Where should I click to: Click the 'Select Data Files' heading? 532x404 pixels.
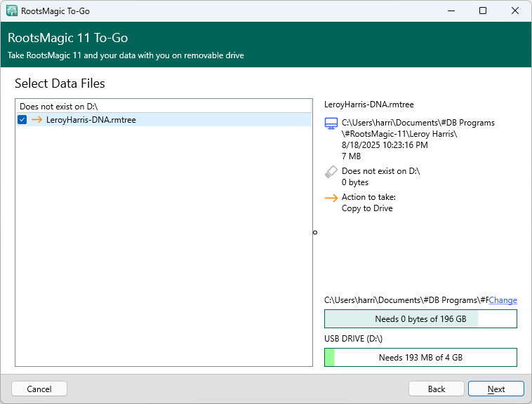tap(60, 83)
